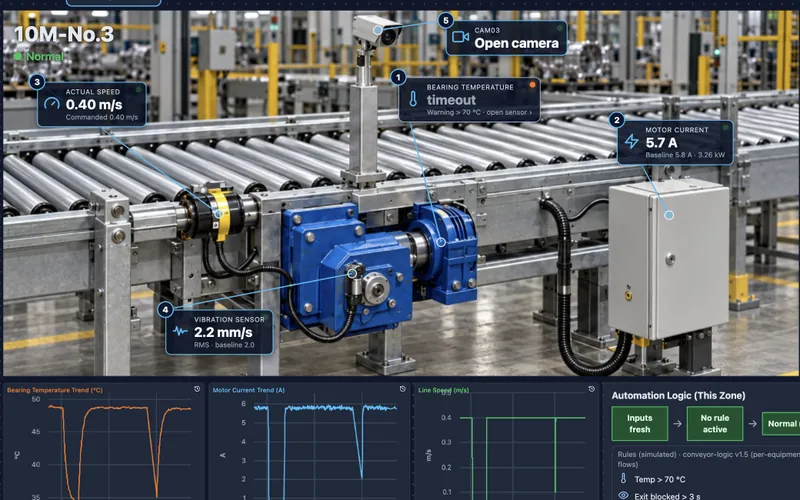Open the Actual Speed 0.40 m/s card
Viewport: 800px width, 500px height.
pyautogui.click(x=92, y=104)
